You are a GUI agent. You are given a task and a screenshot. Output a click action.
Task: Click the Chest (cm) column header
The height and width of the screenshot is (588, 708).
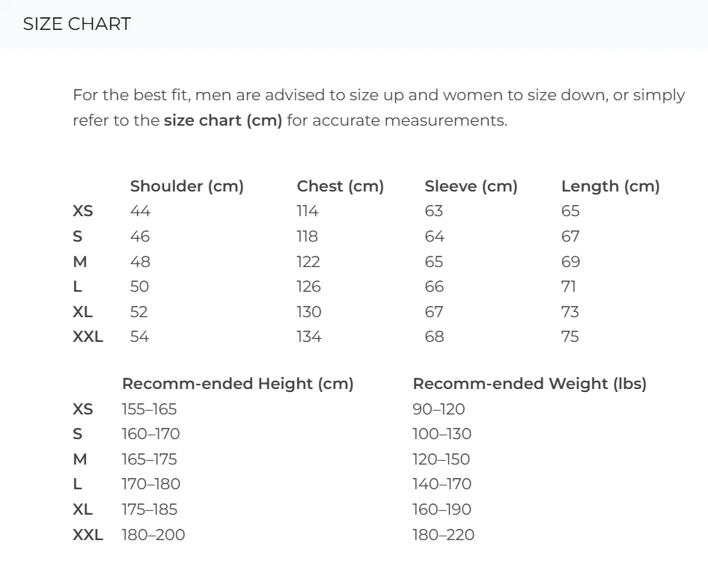coord(340,186)
